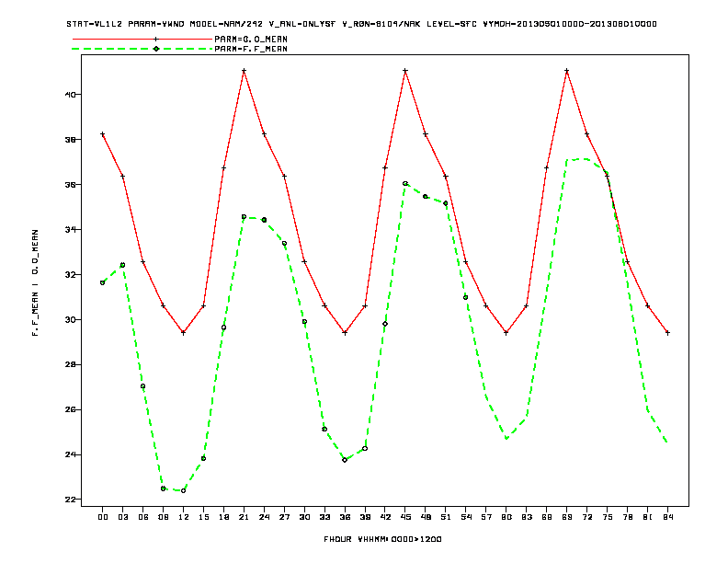Click the green circle marker at hour 00
Image resolution: width=728 pixels, height=563 pixels.
(x=103, y=283)
